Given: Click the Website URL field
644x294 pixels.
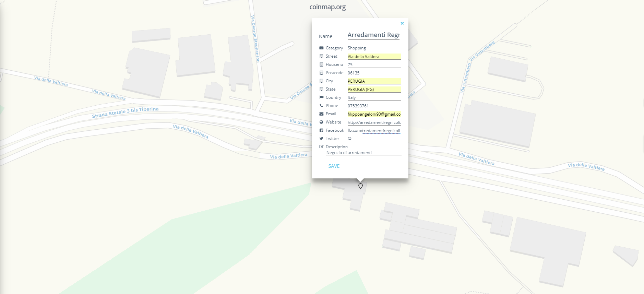Looking at the screenshot, I should tap(374, 122).
